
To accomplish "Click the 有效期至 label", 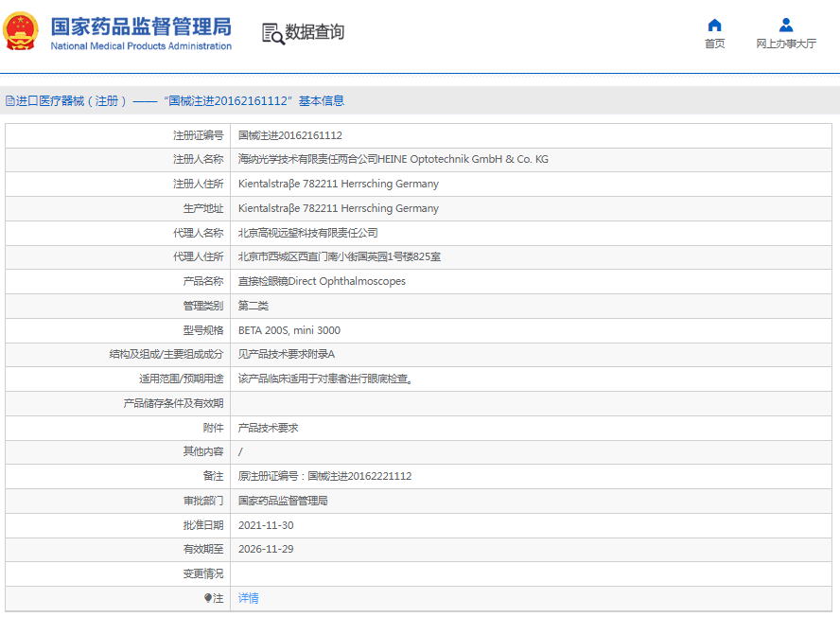I will [x=203, y=550].
